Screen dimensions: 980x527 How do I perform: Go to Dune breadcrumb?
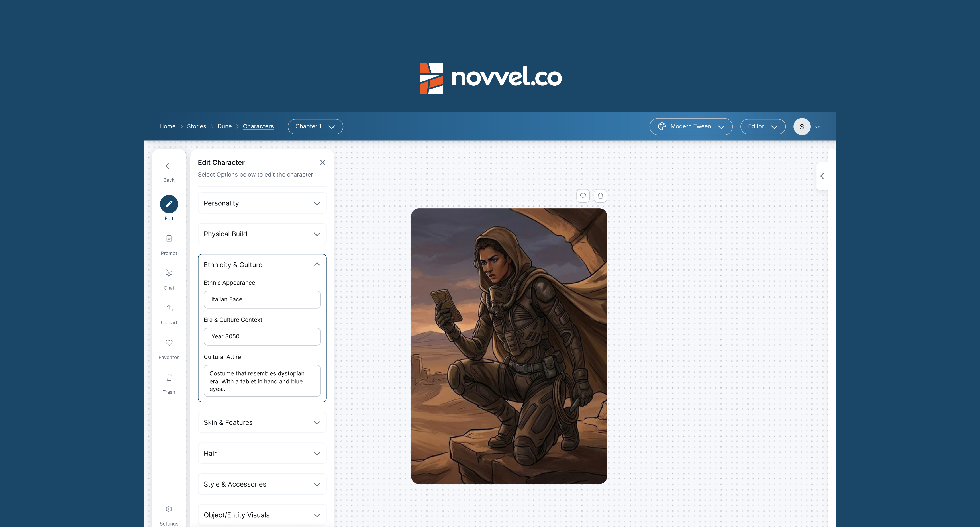click(224, 126)
